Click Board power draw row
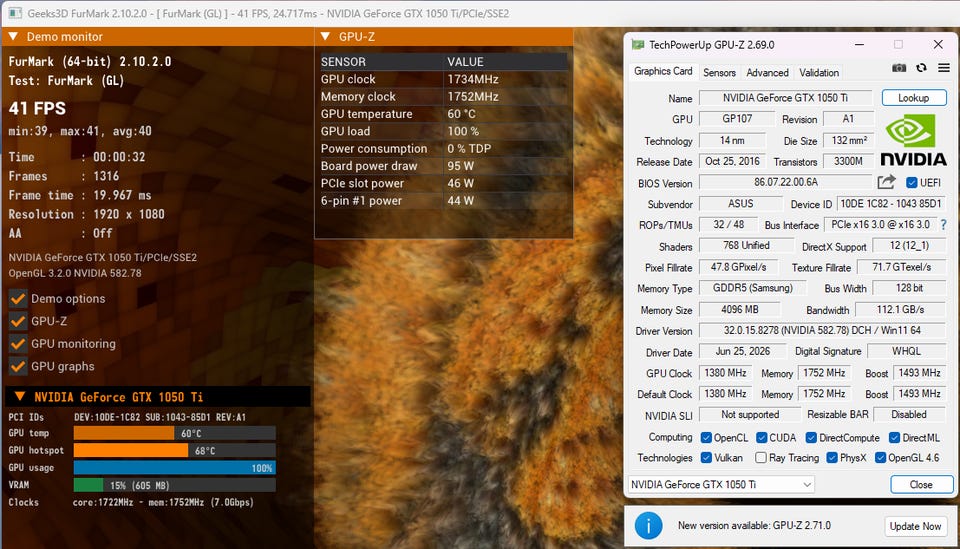This screenshot has width=960, height=549. click(x=444, y=166)
